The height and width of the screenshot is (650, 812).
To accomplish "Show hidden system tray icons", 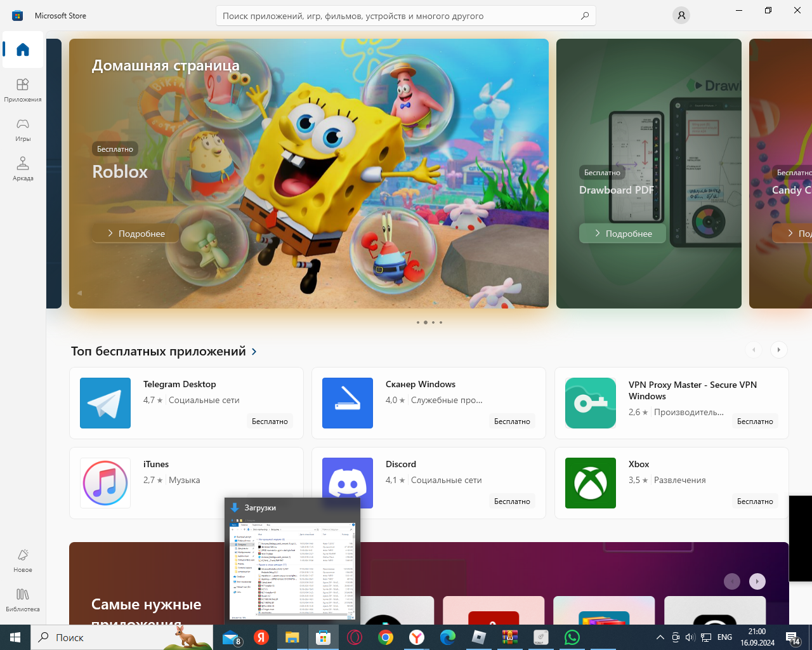I will coord(660,637).
